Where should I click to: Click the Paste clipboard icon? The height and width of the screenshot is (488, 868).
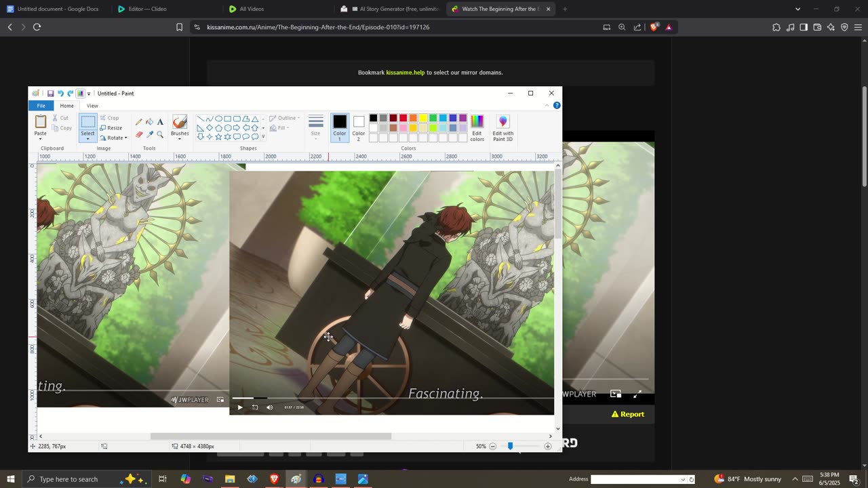(x=41, y=122)
